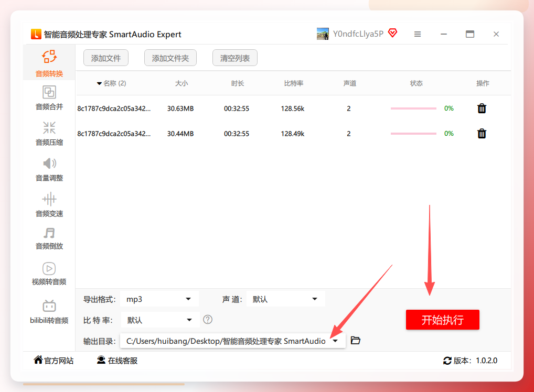The image size is (534, 392).
Task: Click the 状态 status column header
Action: coord(416,83)
